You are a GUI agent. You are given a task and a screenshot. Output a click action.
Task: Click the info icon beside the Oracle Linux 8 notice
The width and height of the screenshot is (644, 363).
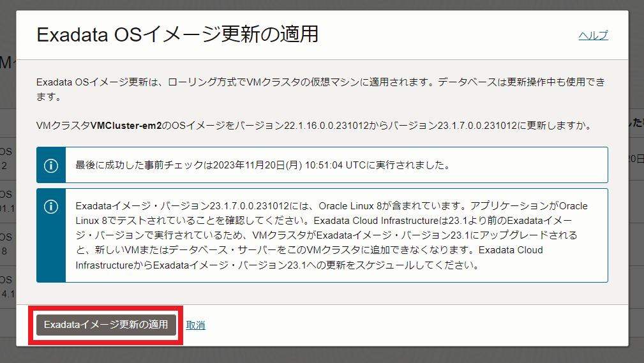(x=51, y=207)
